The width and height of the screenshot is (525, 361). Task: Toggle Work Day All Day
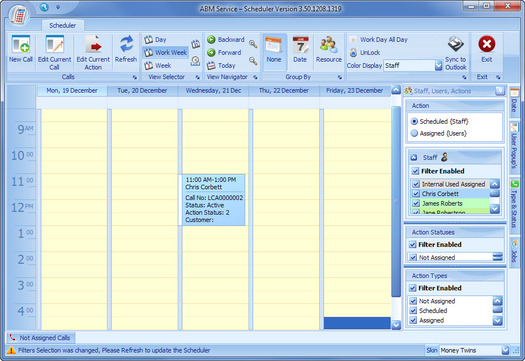pos(379,40)
